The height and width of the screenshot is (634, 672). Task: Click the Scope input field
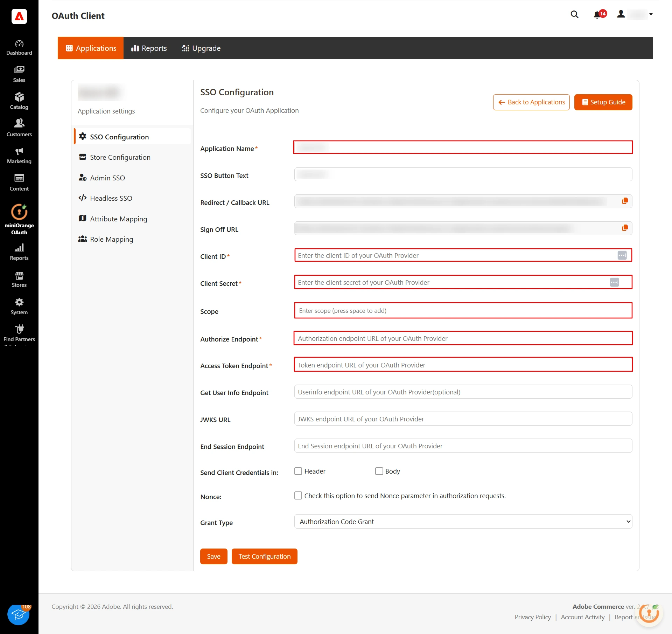[x=463, y=310]
